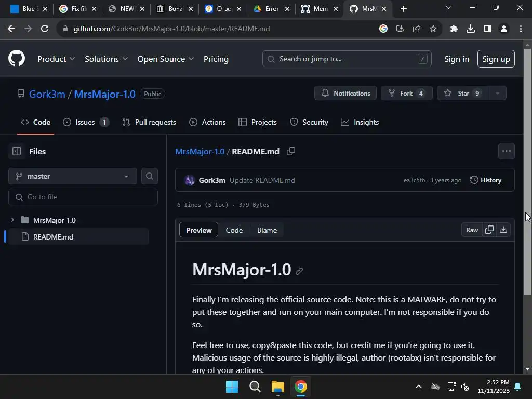Open the Insights tab
This screenshot has width=532, height=399.
360,122
